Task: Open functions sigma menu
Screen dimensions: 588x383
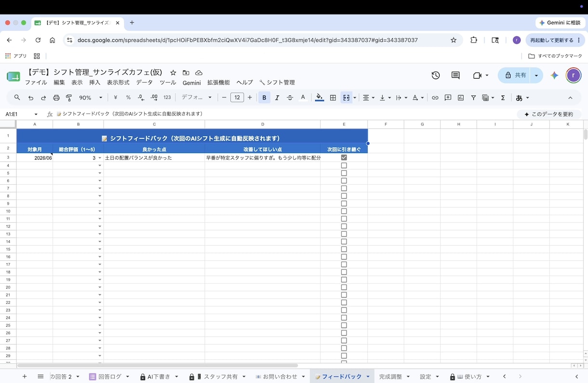Action: point(503,97)
